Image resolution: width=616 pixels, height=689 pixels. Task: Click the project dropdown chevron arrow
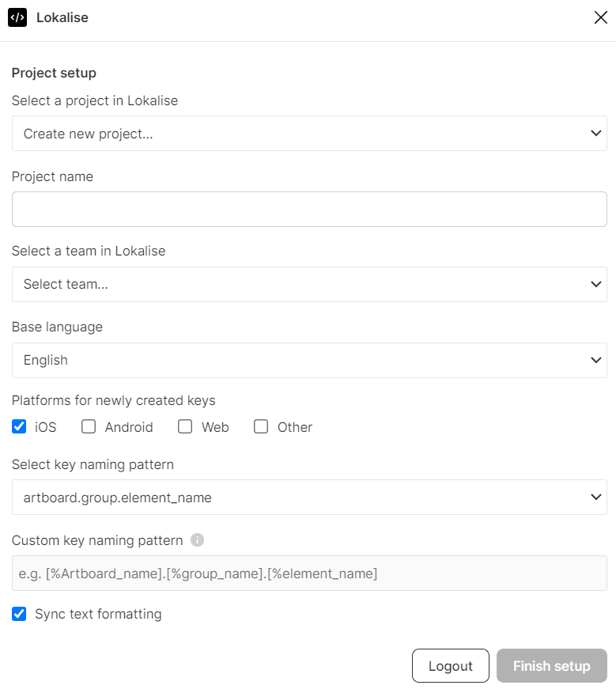(596, 134)
